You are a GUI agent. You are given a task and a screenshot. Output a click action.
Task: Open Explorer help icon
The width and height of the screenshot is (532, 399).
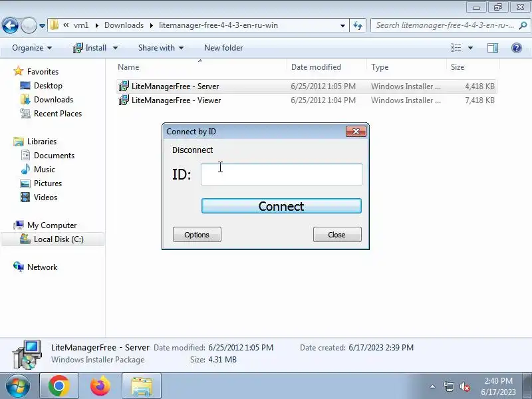[517, 48]
